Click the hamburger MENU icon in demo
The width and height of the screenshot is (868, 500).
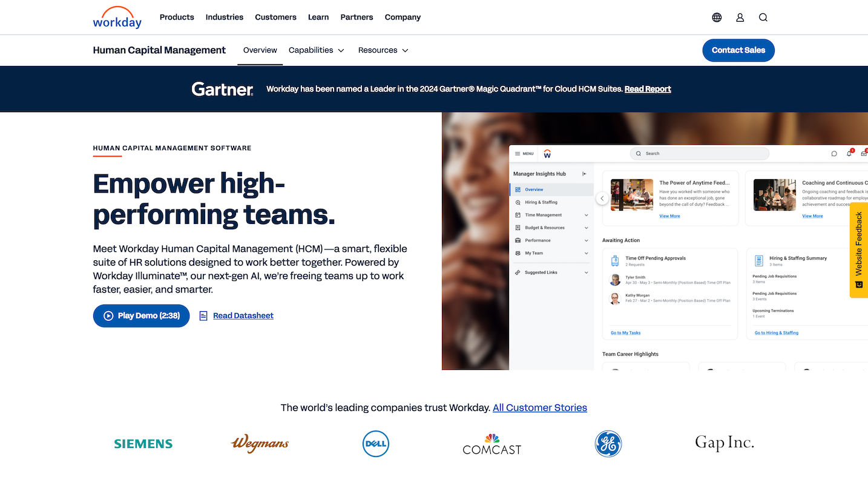coord(518,154)
